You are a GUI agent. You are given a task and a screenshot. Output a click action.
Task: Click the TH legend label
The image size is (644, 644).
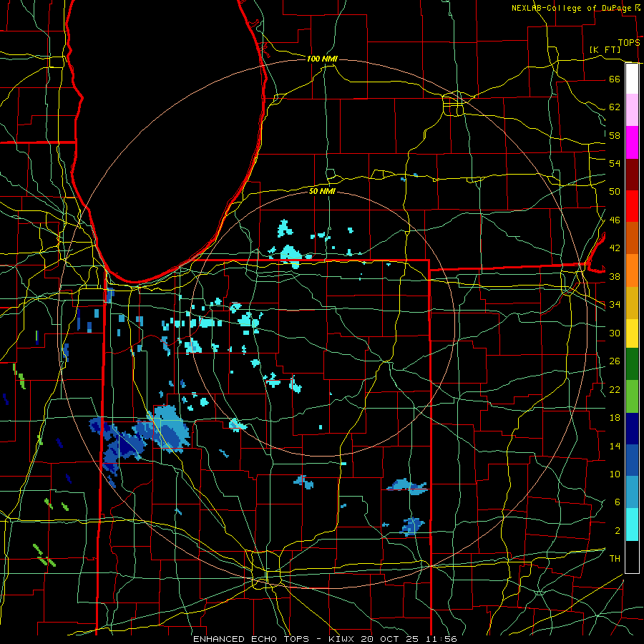[615, 559]
